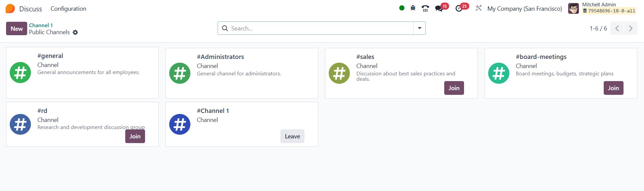Join the #sales channel
Screen dimensions: 644x191
(454, 88)
